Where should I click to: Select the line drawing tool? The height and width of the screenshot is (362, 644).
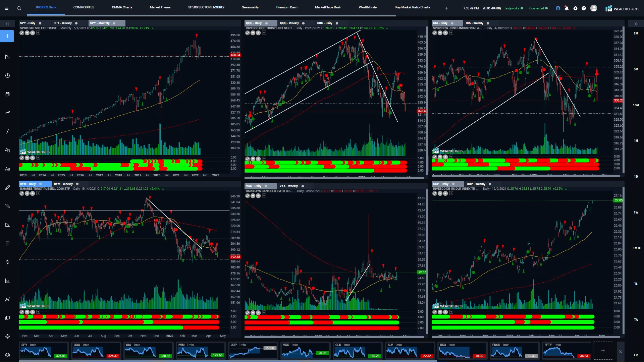click(x=7, y=131)
